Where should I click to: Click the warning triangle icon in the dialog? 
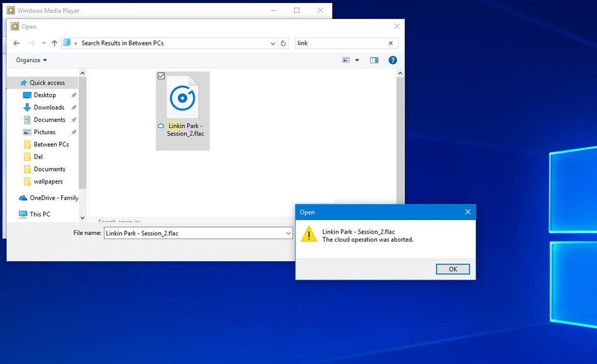tap(310, 235)
